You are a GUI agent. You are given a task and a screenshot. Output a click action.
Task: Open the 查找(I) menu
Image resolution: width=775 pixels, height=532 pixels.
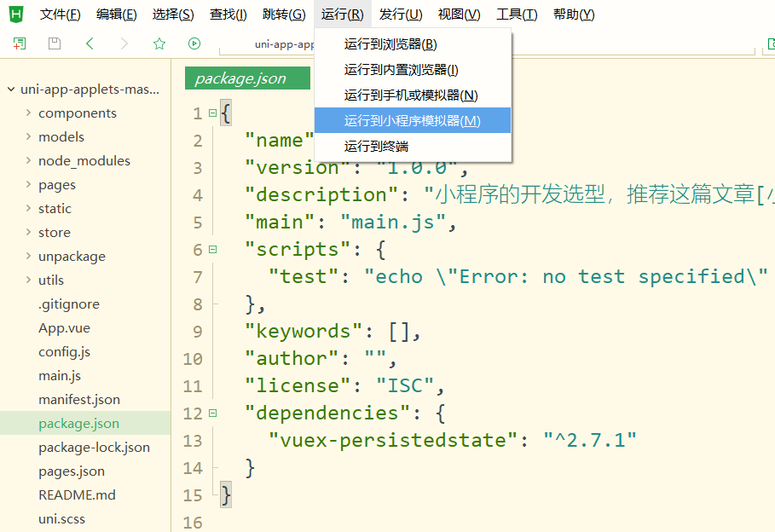(228, 14)
